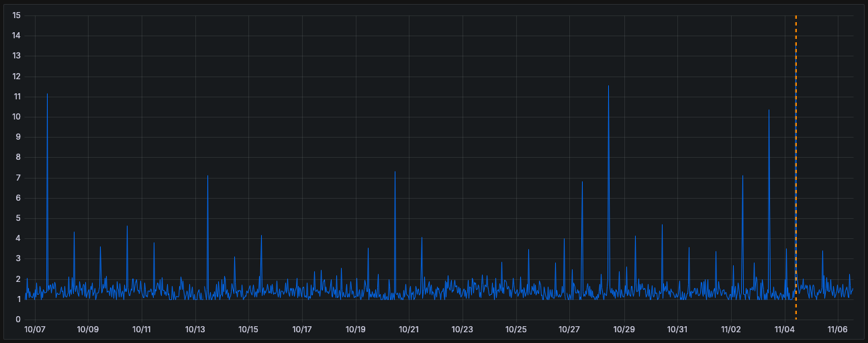
Task: Click the spike peak above 10 near 11/03
Action: pyautogui.click(x=769, y=110)
